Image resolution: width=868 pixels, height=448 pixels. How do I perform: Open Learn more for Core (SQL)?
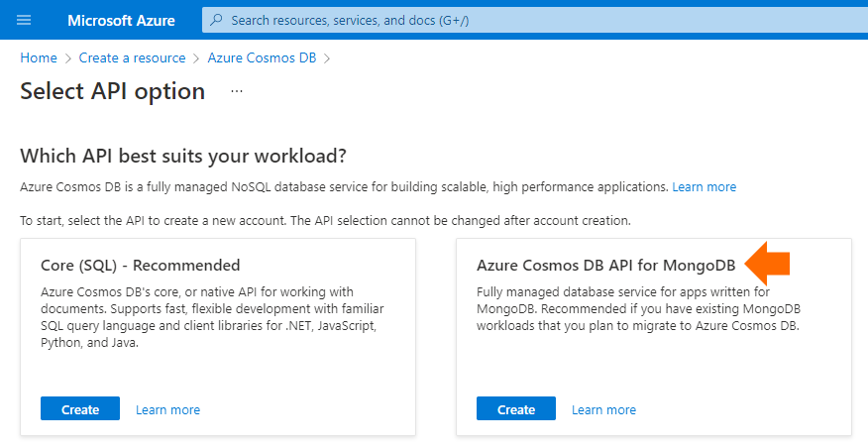tap(167, 409)
